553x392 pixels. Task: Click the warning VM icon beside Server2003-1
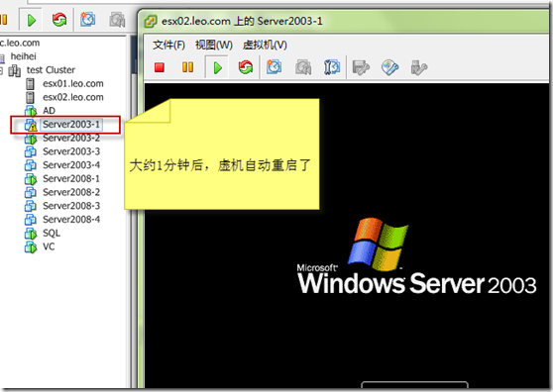click(x=31, y=125)
